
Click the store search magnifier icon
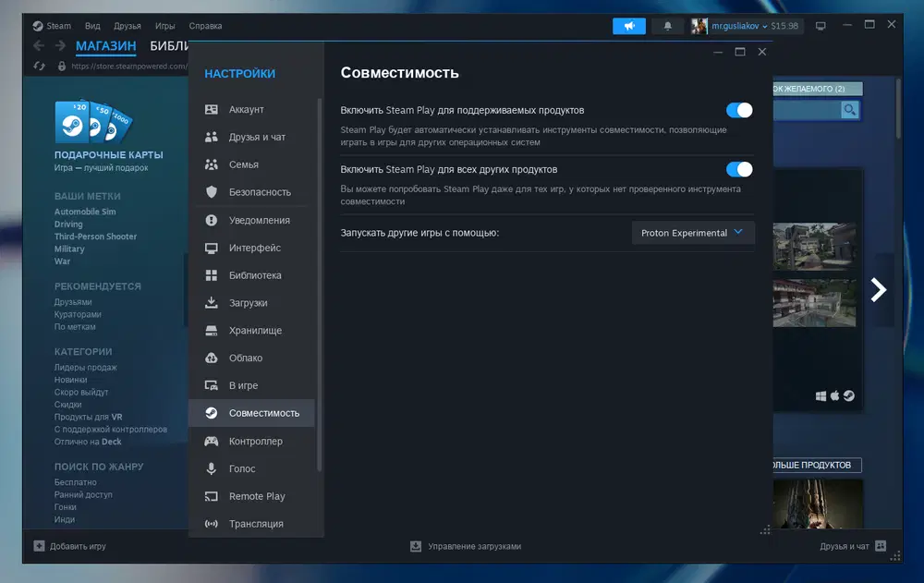pyautogui.click(x=849, y=110)
